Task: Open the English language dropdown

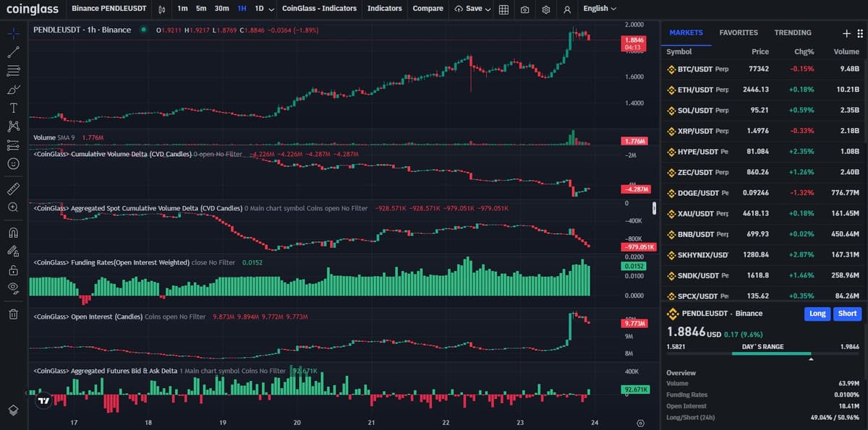Action: pyautogui.click(x=600, y=9)
